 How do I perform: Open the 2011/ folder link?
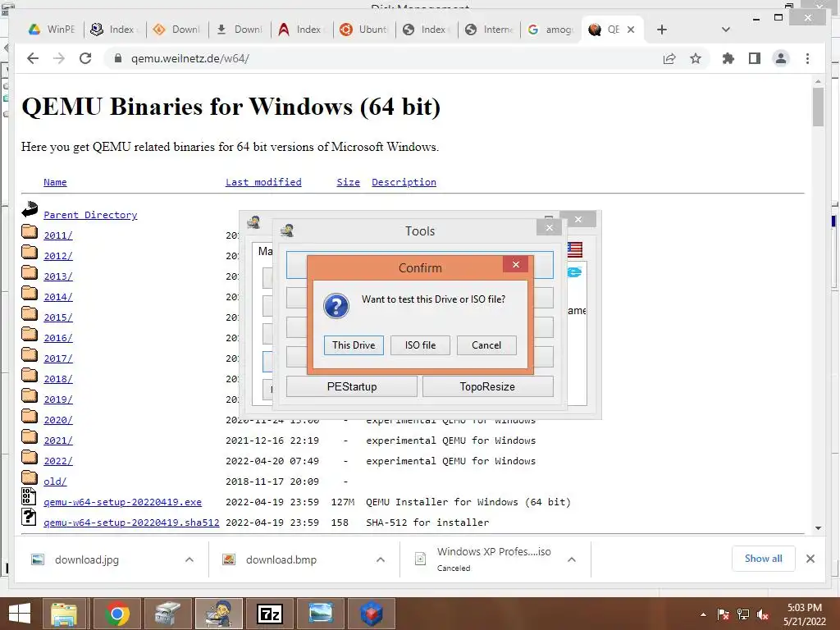[x=58, y=235]
